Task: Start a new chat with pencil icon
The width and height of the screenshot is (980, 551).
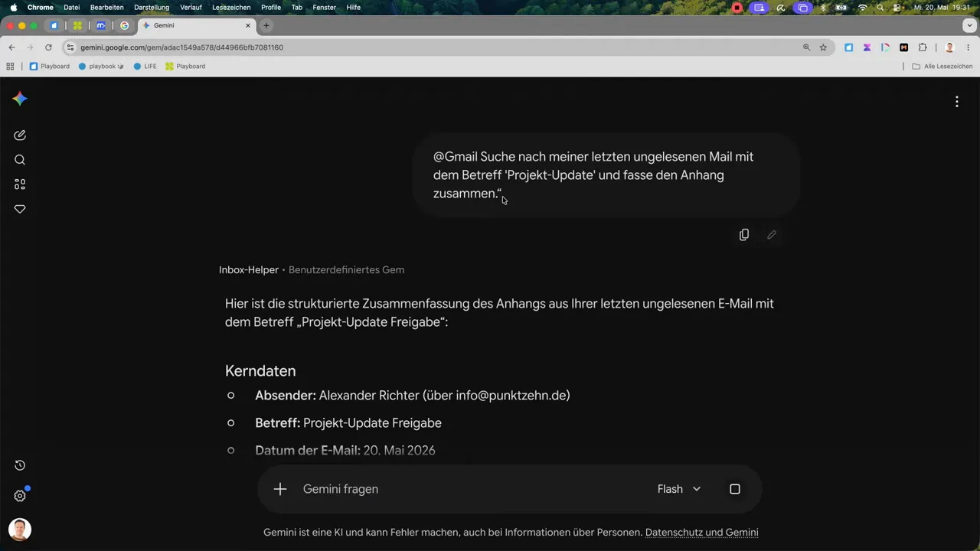Action: click(x=20, y=135)
